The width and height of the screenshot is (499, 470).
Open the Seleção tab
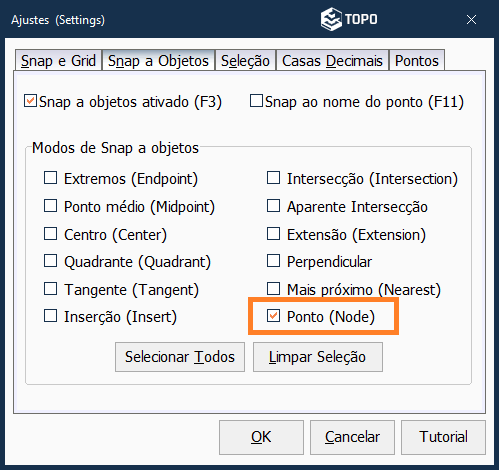(x=245, y=61)
